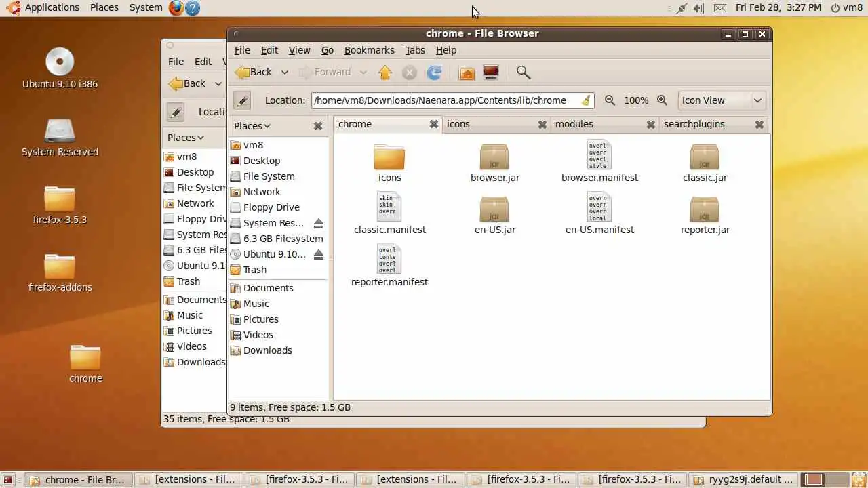This screenshot has height=488, width=868.
Task: Open vm8 user session menu
Action: pos(846,8)
